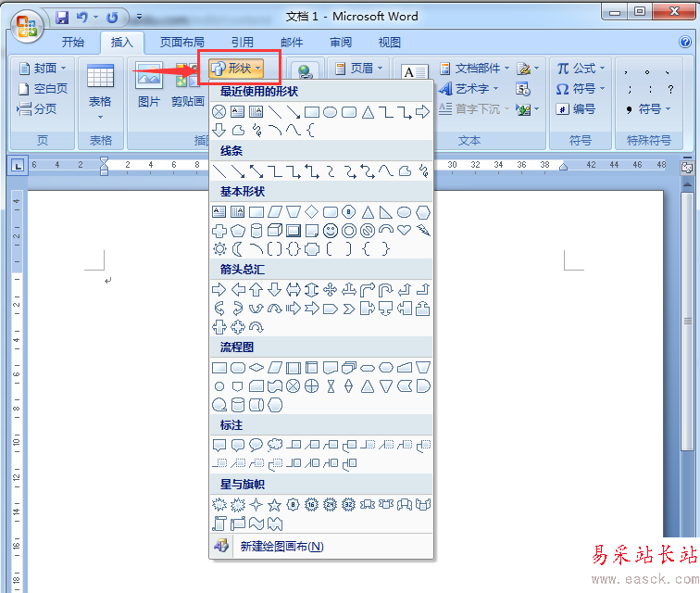Open Document parts (文档部件) dropdown

click(x=474, y=69)
